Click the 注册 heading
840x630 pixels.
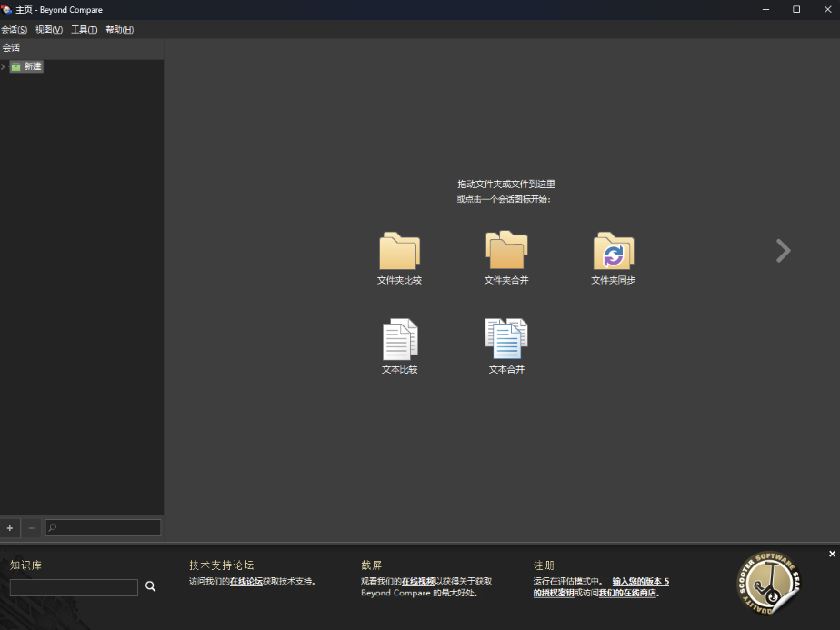point(544,565)
